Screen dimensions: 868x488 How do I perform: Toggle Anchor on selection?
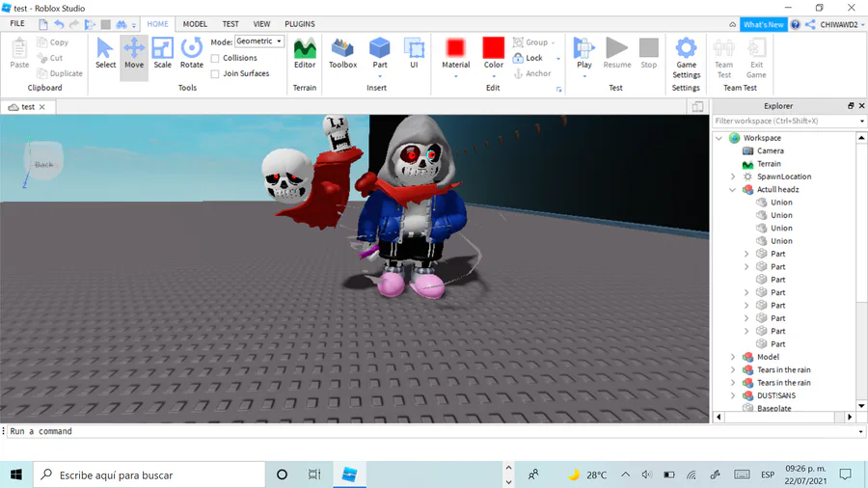[532, 73]
